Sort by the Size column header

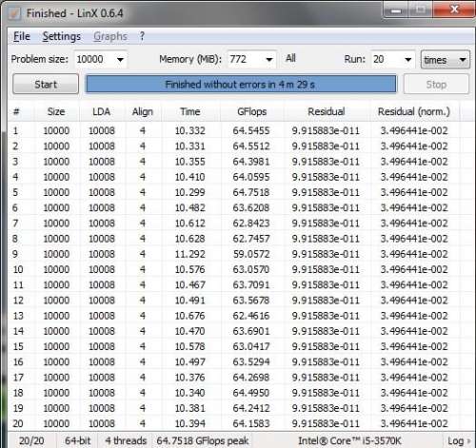click(x=56, y=111)
